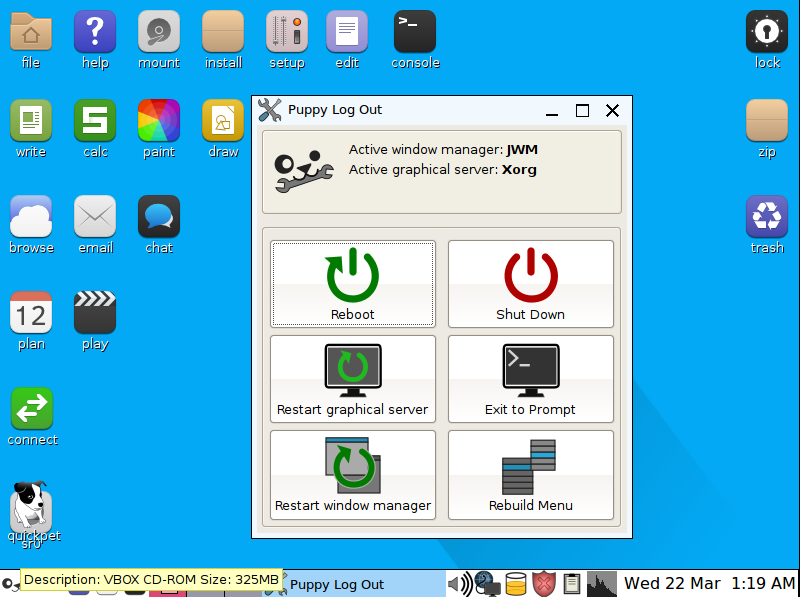Choose Restart graphical server
Screen dimensions: 800x597
tap(353, 379)
